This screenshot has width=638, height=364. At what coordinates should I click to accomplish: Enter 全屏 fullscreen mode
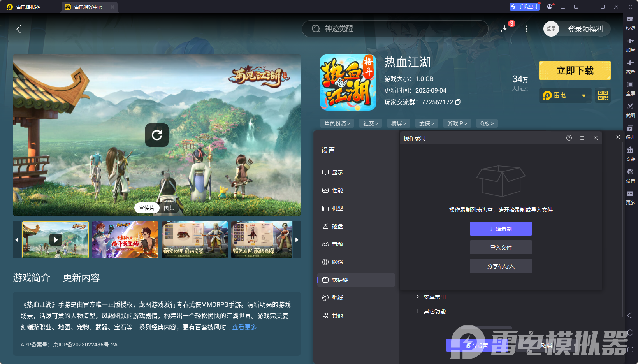pyautogui.click(x=630, y=88)
